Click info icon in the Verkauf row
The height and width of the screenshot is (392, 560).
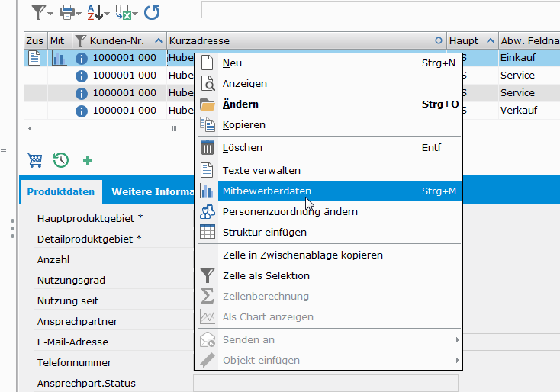pos(82,111)
